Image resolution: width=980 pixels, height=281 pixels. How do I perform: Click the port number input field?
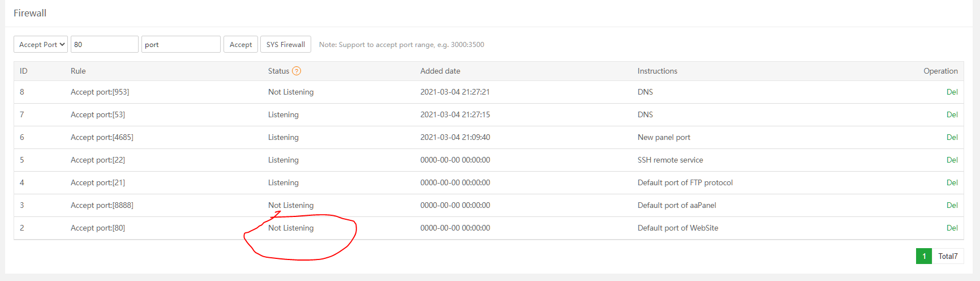[x=105, y=44]
